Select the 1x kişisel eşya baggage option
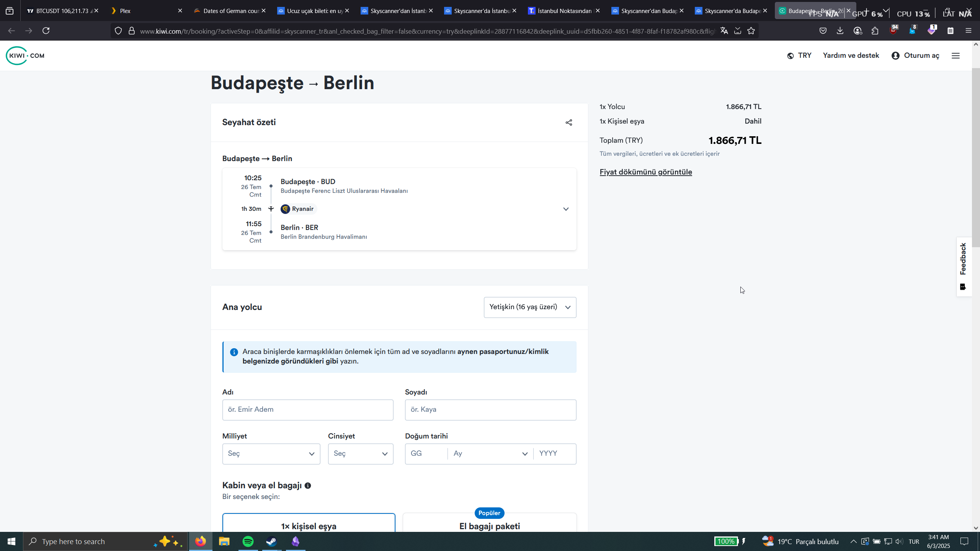This screenshot has width=980, height=551. coord(309,525)
